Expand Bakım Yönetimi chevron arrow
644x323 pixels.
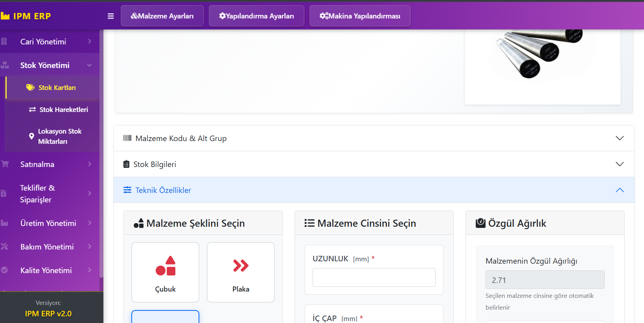pos(90,246)
